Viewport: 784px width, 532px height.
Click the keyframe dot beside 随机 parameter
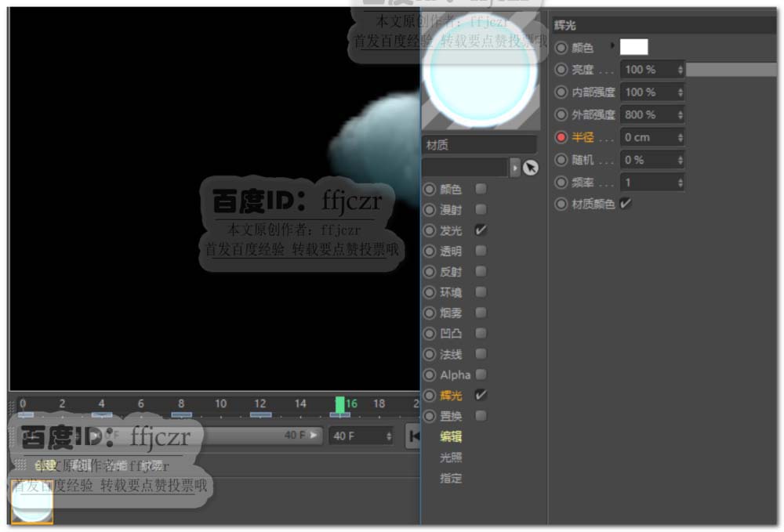pos(561,160)
